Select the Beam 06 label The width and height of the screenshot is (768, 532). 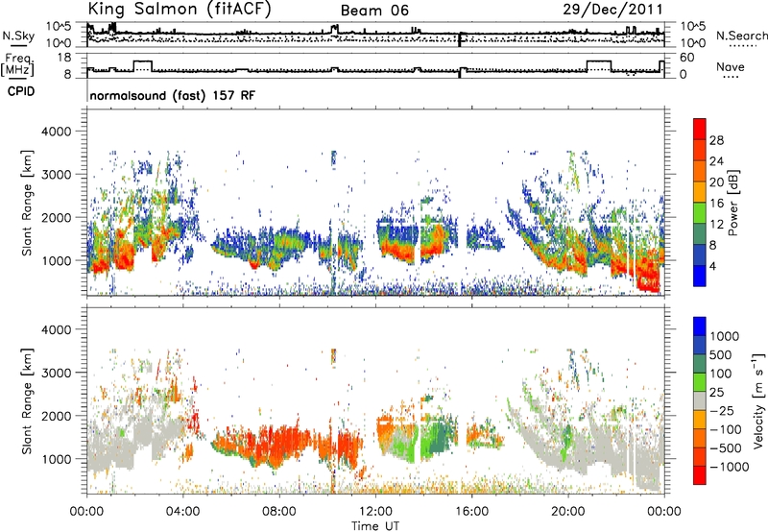coord(374,11)
